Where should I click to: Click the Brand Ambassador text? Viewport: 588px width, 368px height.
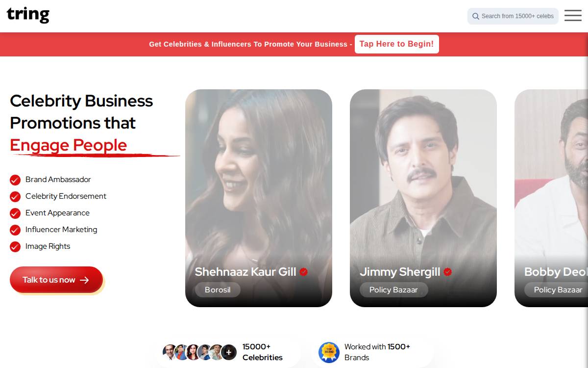(x=58, y=180)
